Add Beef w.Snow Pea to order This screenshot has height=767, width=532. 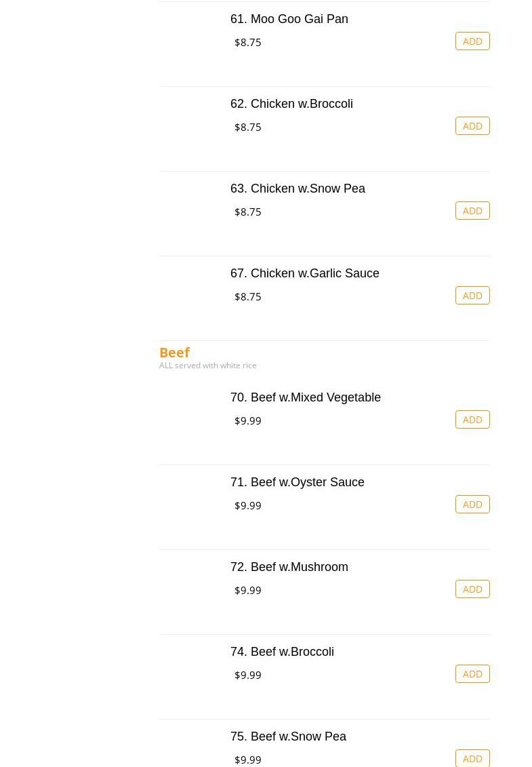click(472, 758)
